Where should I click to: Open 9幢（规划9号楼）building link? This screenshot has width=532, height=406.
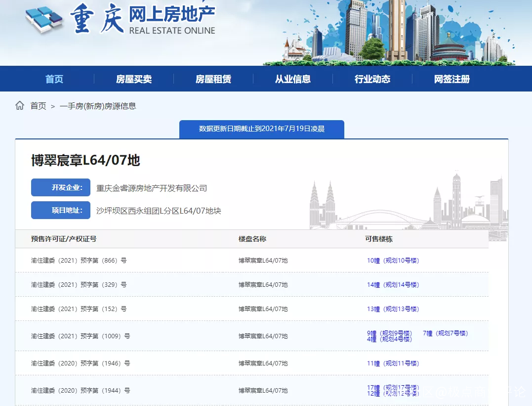(390, 333)
